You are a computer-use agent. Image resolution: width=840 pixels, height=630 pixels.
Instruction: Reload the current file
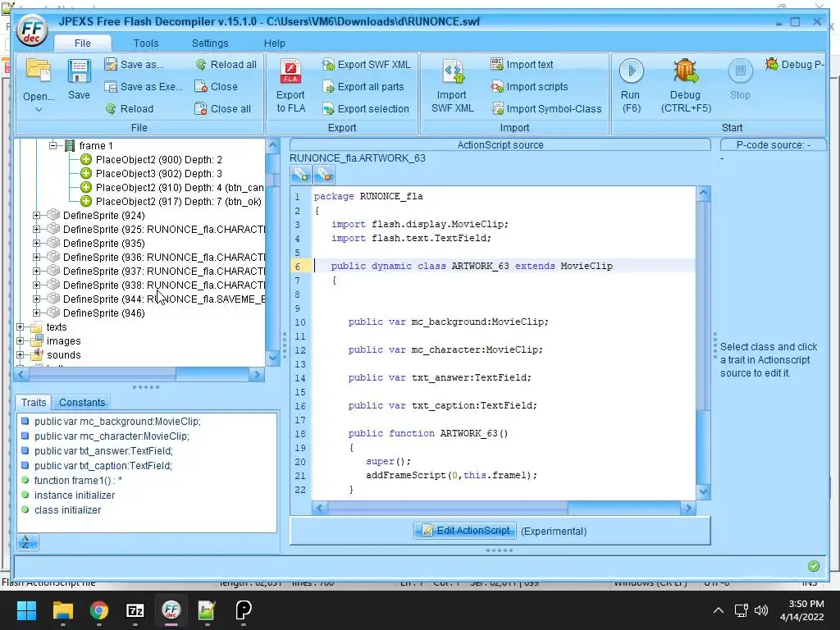coord(129,109)
